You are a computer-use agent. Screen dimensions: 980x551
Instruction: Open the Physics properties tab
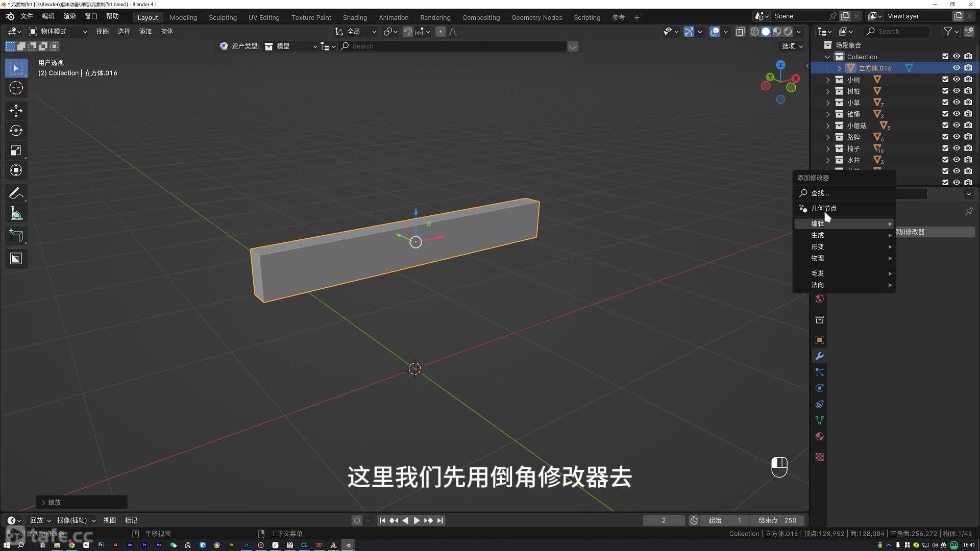(819, 388)
